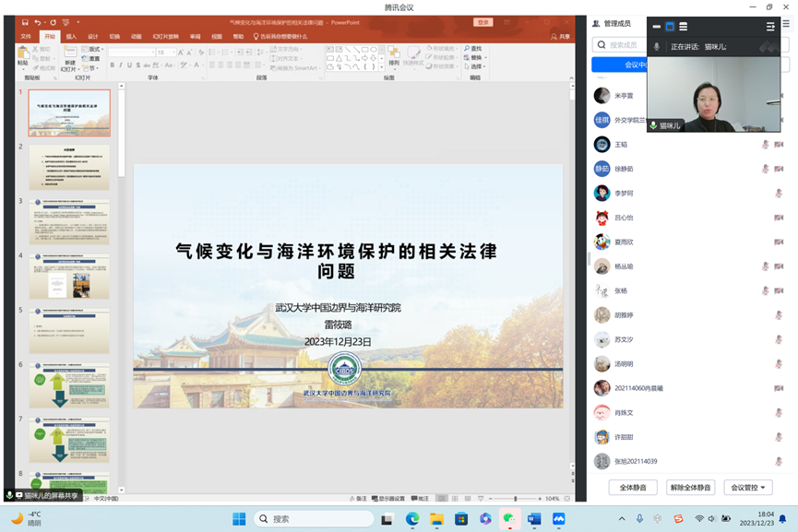Open the 文件 (File) menu
This screenshot has width=798, height=532.
[26, 37]
